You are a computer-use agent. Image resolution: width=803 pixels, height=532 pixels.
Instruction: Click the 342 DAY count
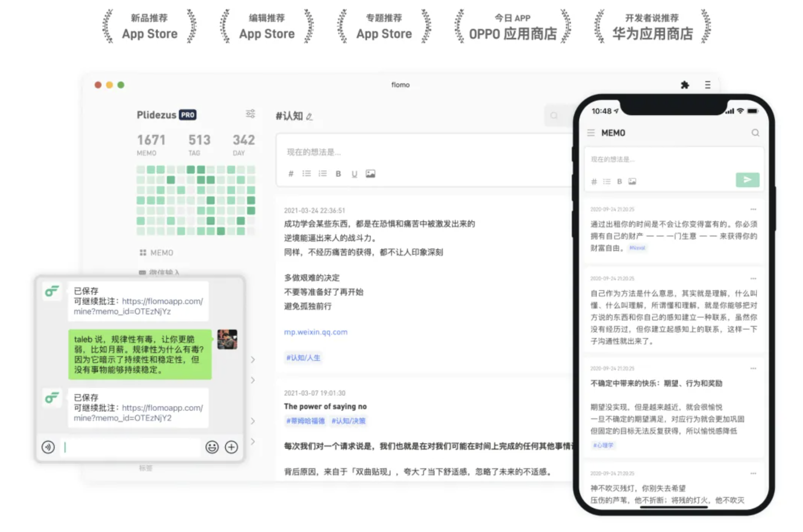[x=243, y=144]
